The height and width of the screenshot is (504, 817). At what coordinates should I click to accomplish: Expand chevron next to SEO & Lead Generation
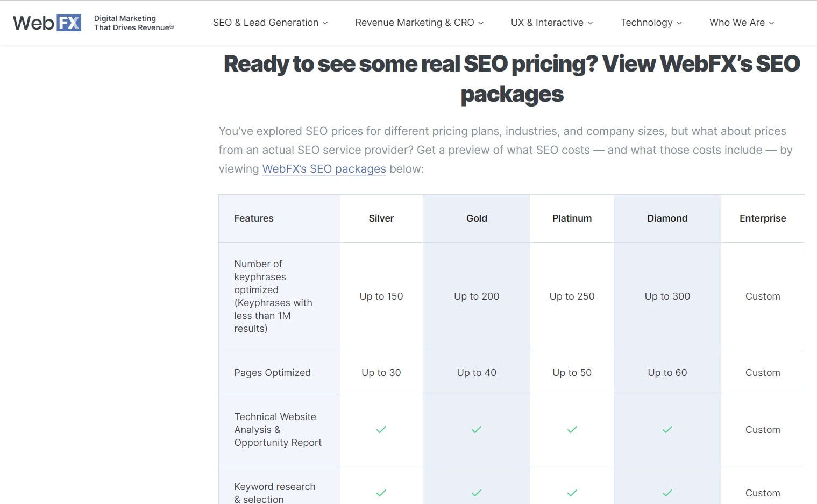point(325,23)
